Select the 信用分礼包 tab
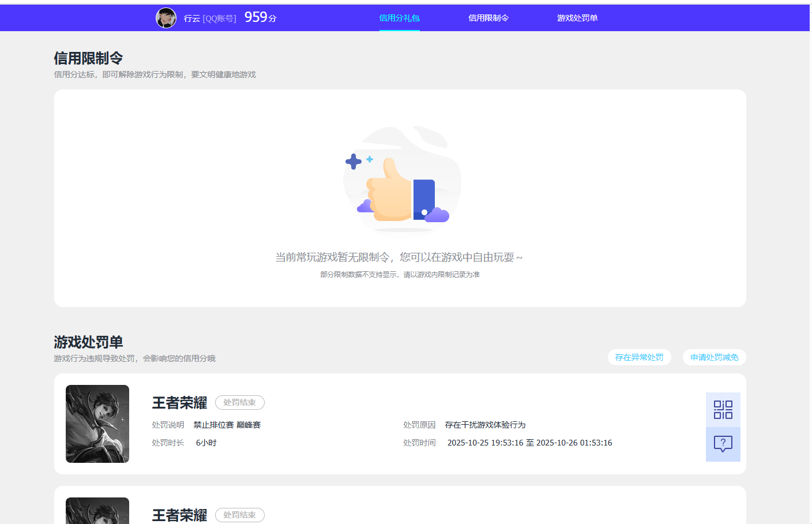This screenshot has height=524, width=812. tap(399, 18)
